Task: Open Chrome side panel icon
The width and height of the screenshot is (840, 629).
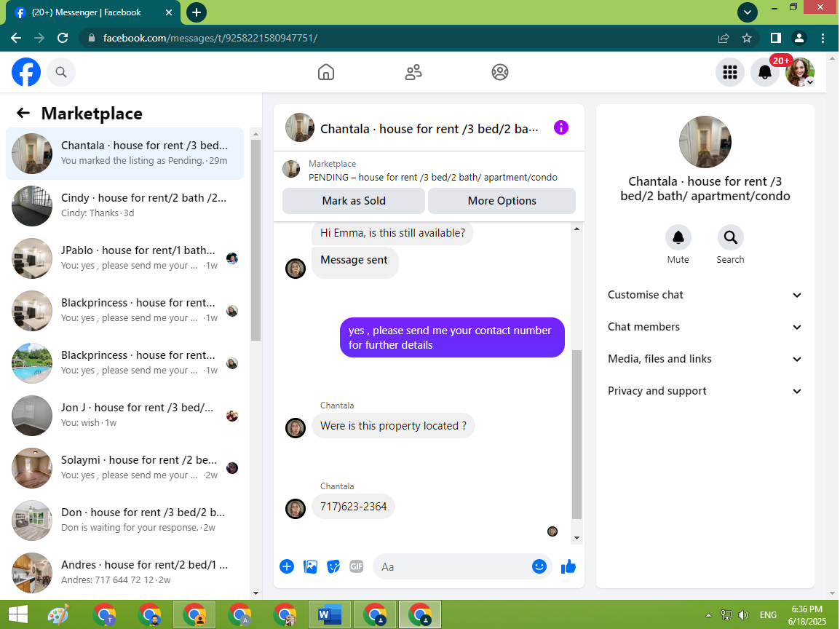Action: point(775,38)
